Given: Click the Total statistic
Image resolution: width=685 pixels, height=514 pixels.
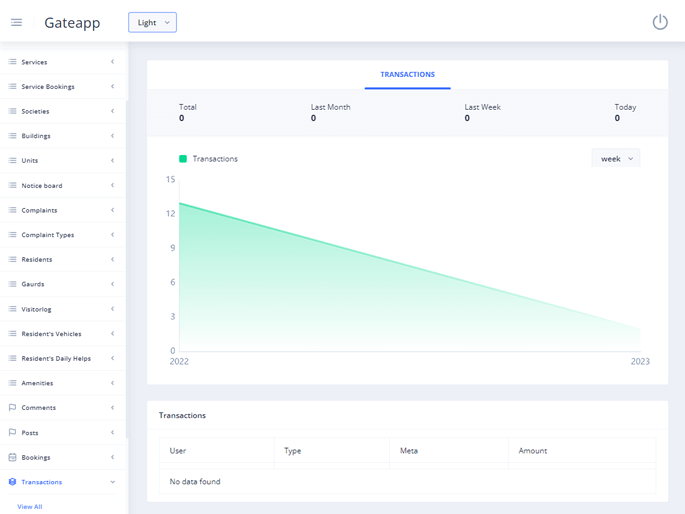Looking at the screenshot, I should point(187,112).
